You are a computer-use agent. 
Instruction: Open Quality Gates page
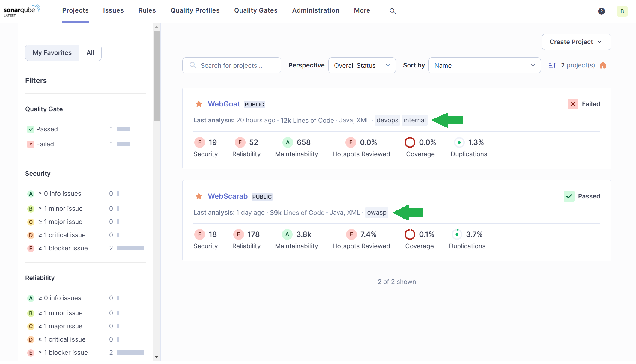[256, 10]
